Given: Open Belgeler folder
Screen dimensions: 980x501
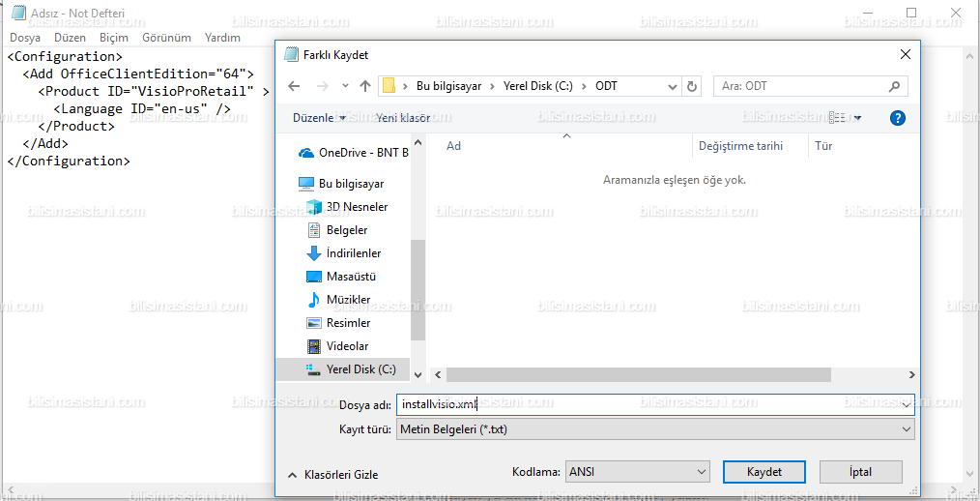Looking at the screenshot, I should (337, 230).
